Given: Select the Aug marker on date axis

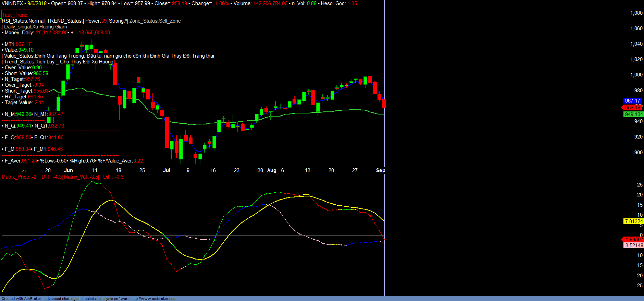Looking at the screenshot, I should (x=272, y=170).
